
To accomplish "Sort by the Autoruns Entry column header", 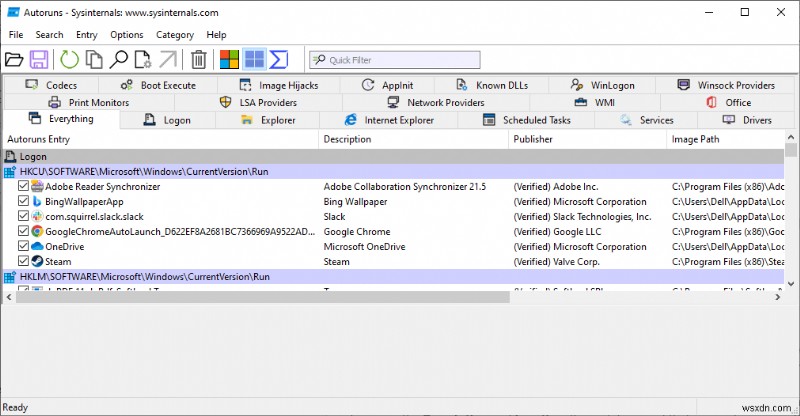I will point(161,139).
